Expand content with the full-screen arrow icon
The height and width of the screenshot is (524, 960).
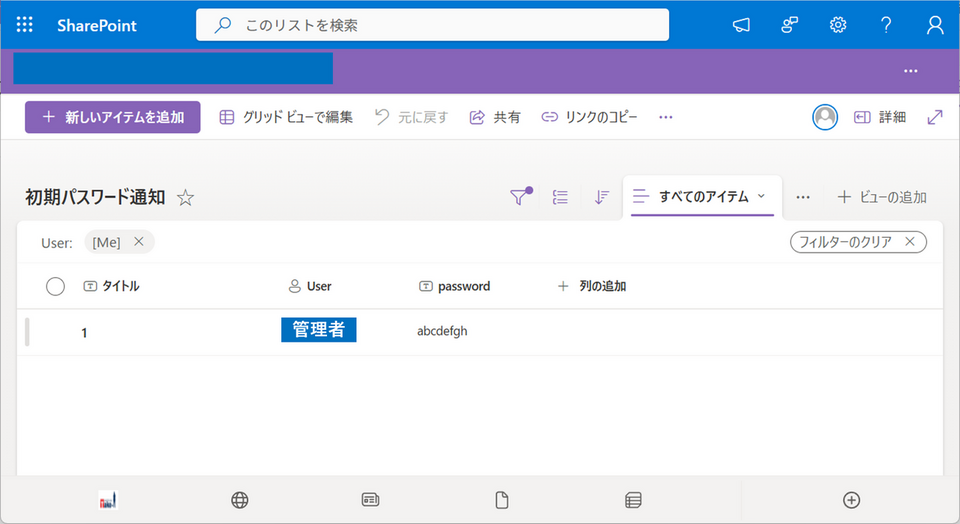[x=935, y=117]
